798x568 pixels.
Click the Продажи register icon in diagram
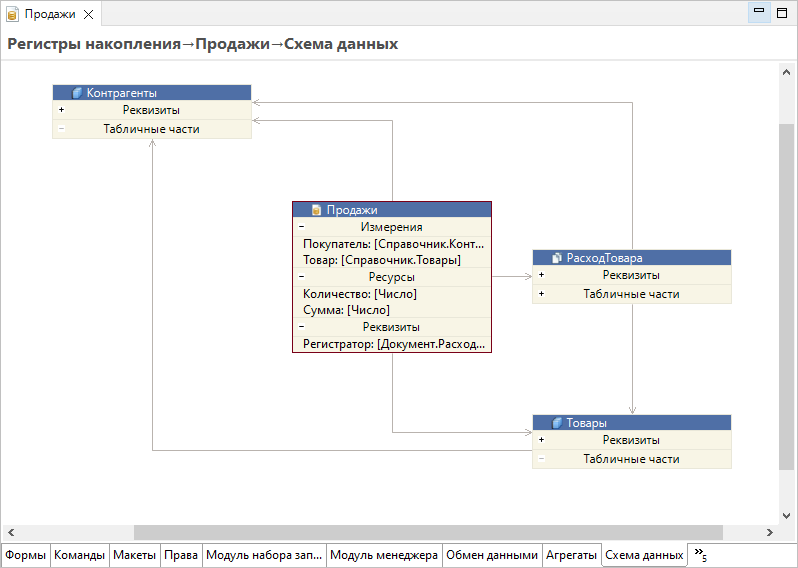click(316, 210)
